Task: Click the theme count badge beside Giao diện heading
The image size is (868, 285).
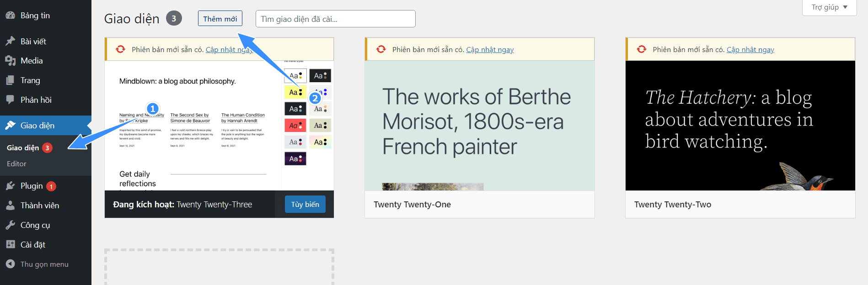Action: (174, 18)
